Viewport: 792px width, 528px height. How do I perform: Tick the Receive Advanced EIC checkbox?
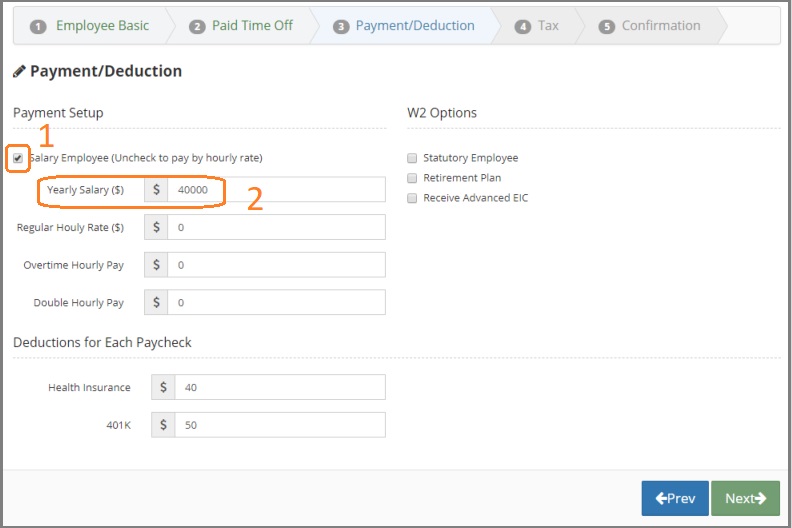coord(412,198)
